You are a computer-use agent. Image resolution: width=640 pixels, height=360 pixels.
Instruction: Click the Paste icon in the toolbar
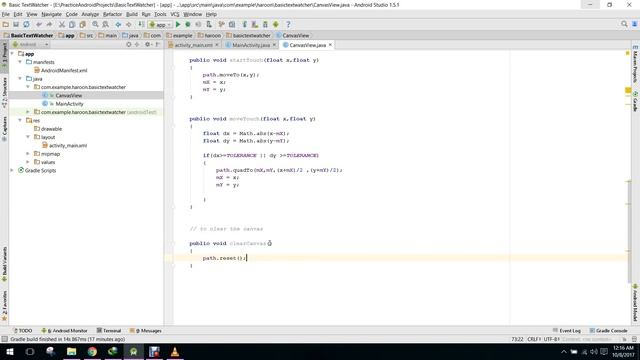pyautogui.click(x=82, y=24)
